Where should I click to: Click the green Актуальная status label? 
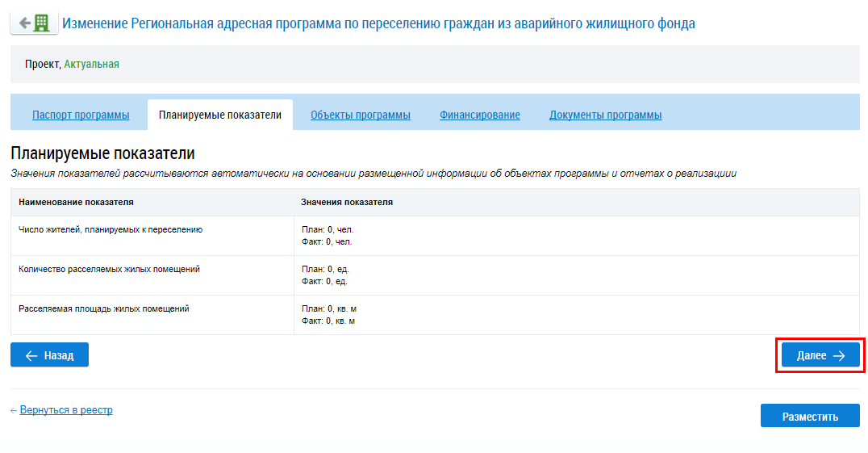point(91,64)
